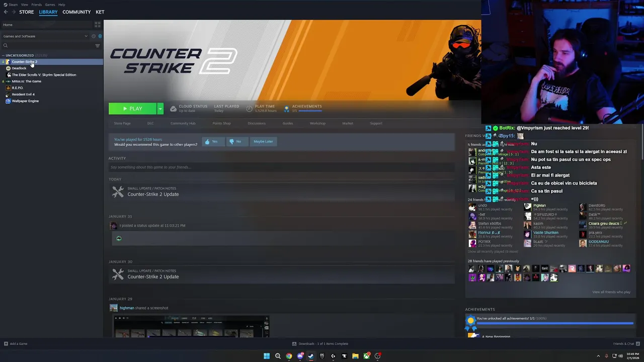
Task: Open the Windows Start menu
Action: pyautogui.click(x=267, y=356)
